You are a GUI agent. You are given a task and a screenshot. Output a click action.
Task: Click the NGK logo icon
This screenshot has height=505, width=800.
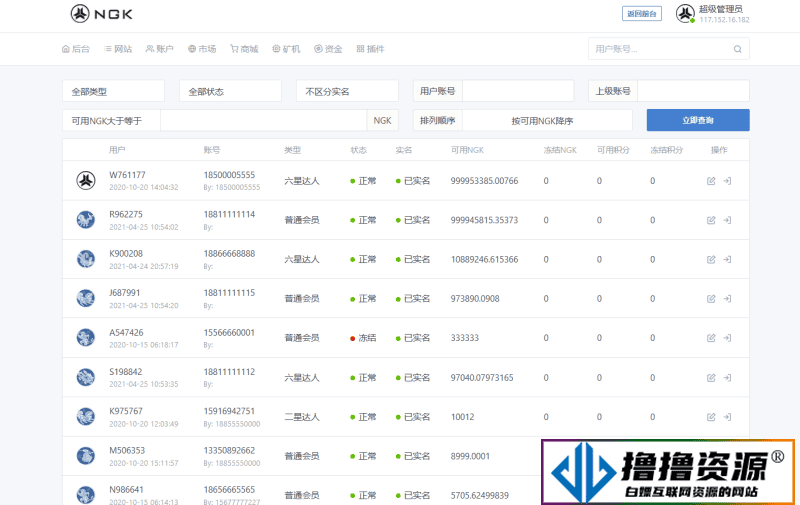click(x=80, y=14)
